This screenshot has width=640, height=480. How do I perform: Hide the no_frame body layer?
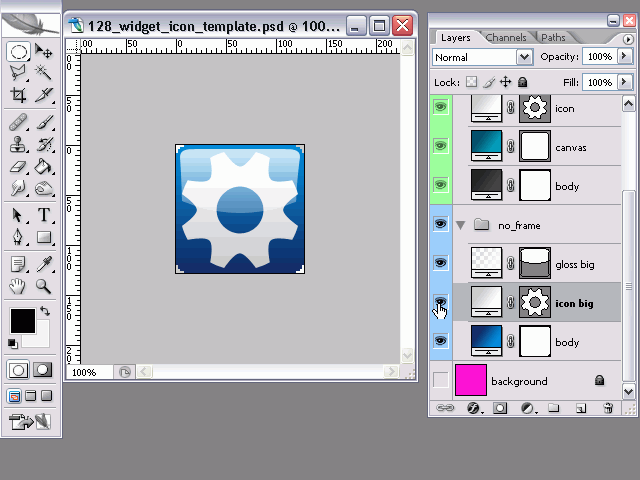click(x=440, y=340)
